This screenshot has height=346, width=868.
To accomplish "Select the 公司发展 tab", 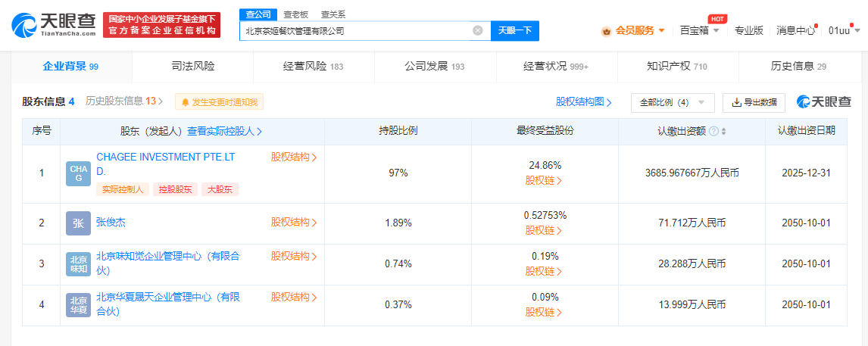I will [x=435, y=67].
